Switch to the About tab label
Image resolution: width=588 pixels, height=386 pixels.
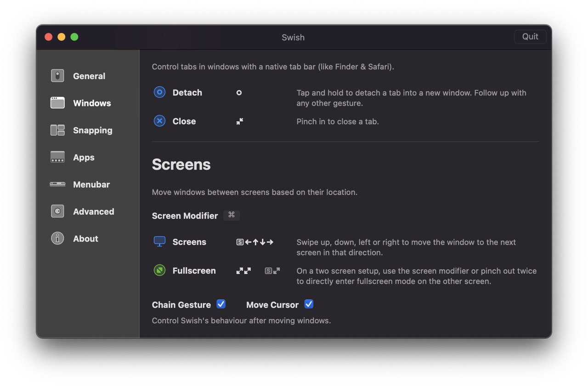point(85,239)
